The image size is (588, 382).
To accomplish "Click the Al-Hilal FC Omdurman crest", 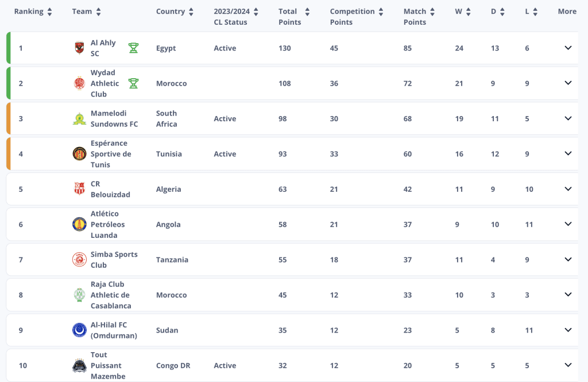I will [x=79, y=330].
